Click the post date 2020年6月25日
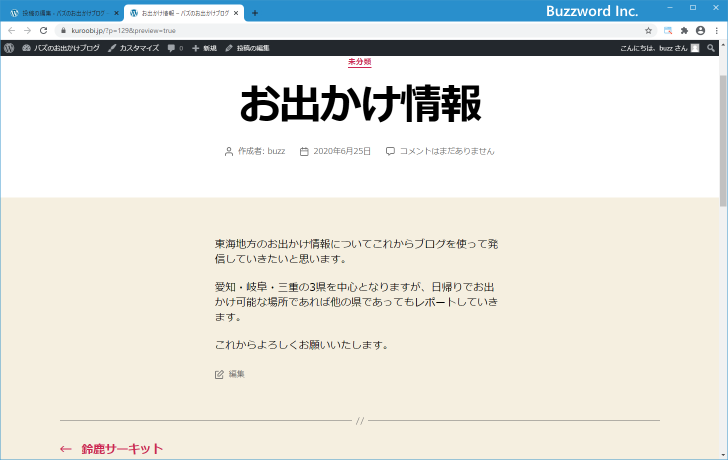 coord(342,151)
